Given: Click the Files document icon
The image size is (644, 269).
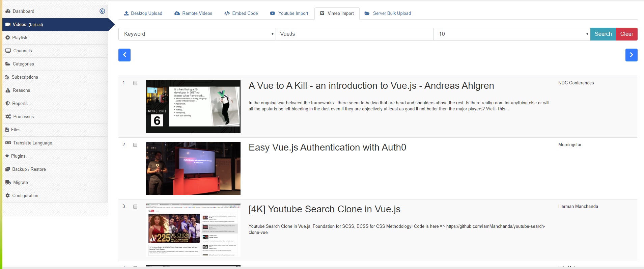Looking at the screenshot, I should (7, 130).
